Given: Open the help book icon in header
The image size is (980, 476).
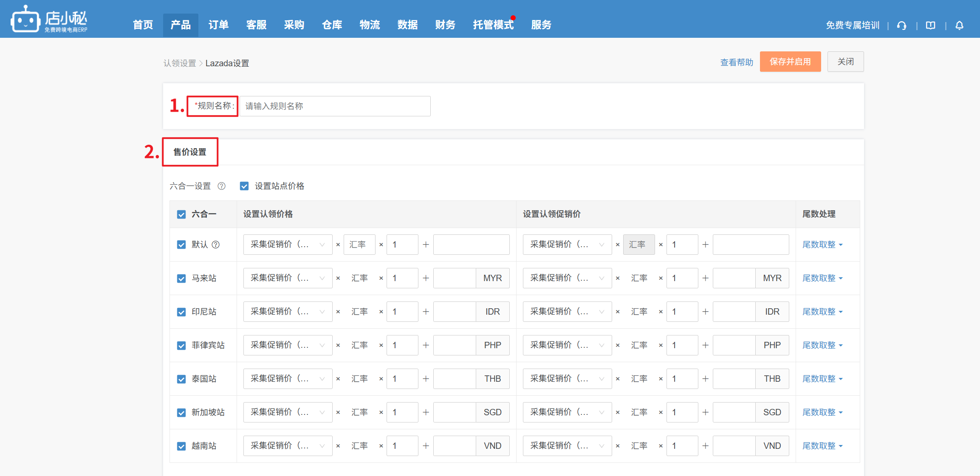Looking at the screenshot, I should tap(930, 25).
